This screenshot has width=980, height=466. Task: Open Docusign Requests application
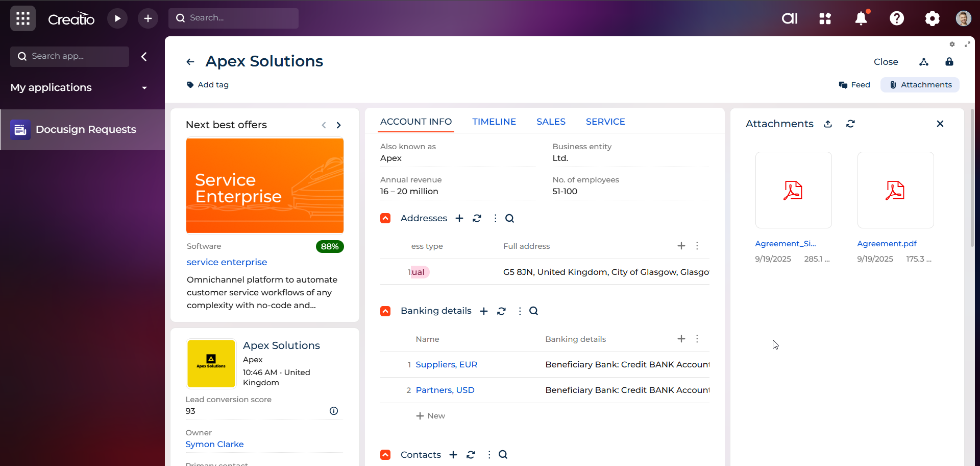click(x=82, y=130)
